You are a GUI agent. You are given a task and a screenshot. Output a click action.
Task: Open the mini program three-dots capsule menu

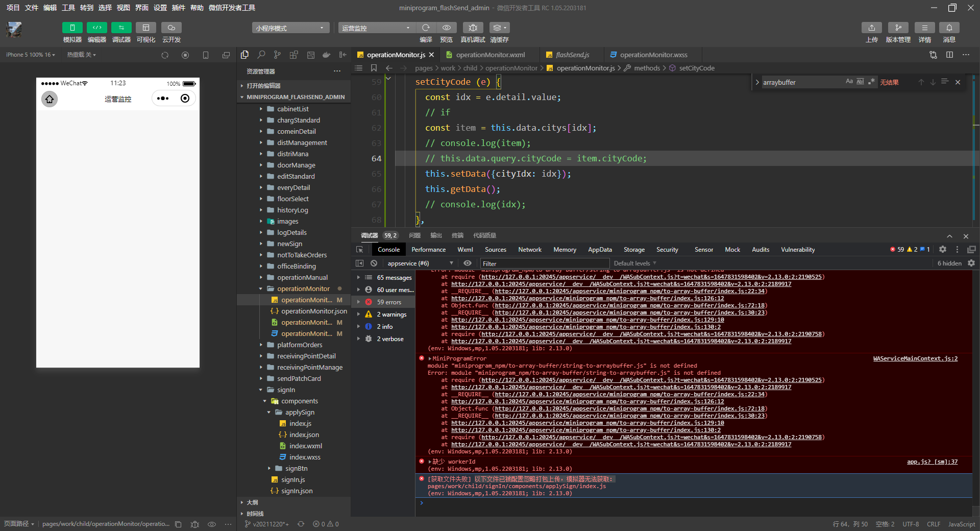pyautogui.click(x=163, y=99)
